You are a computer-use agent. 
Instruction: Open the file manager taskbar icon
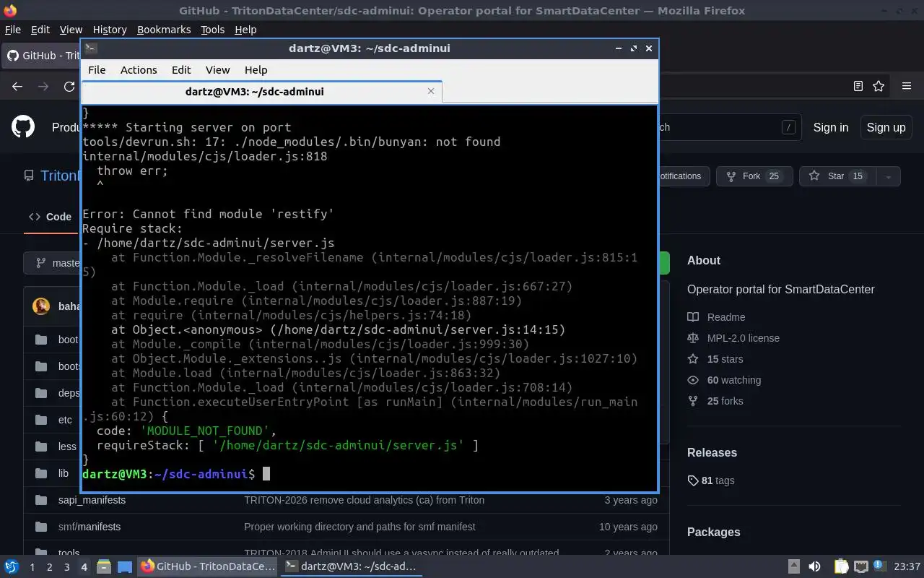(103, 566)
